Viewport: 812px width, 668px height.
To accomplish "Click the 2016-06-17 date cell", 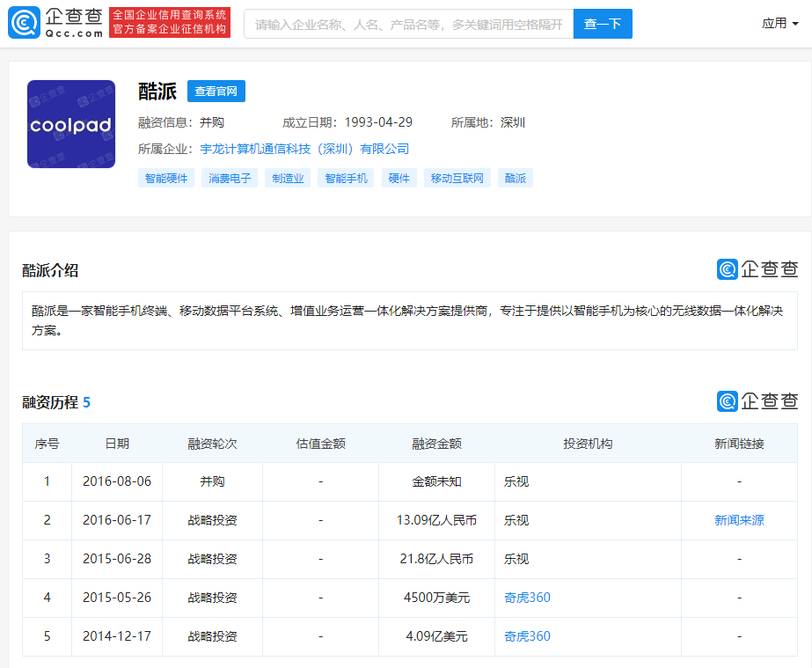I will (117, 520).
